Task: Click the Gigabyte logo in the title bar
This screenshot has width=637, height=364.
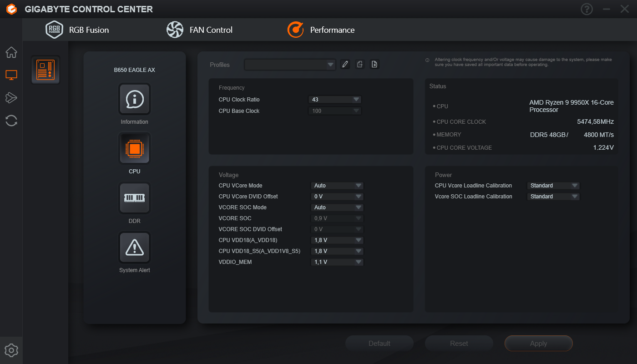Action: click(11, 9)
